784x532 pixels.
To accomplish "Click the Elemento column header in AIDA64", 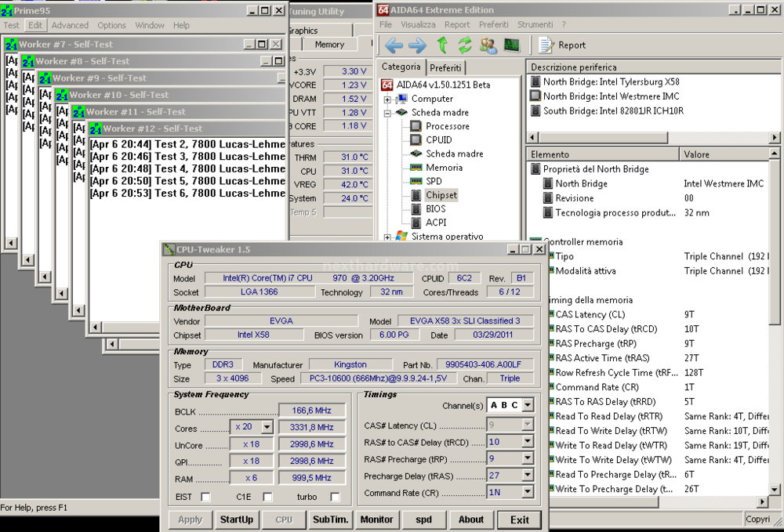I will [603, 154].
